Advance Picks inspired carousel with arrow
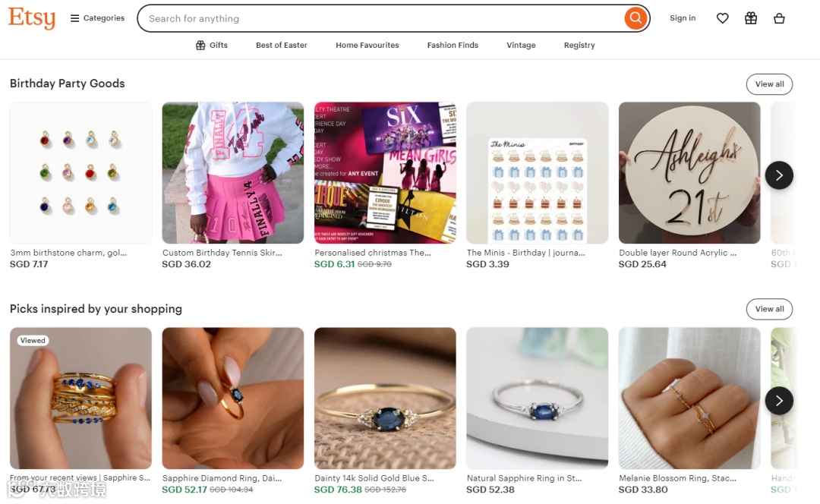 point(779,401)
